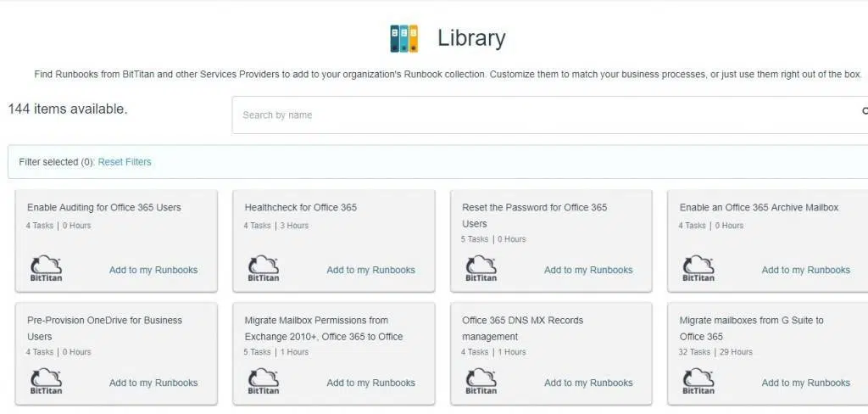Open the Migrate mailboxes from G Suite title
Screen dimensions: 868x414
(x=751, y=321)
